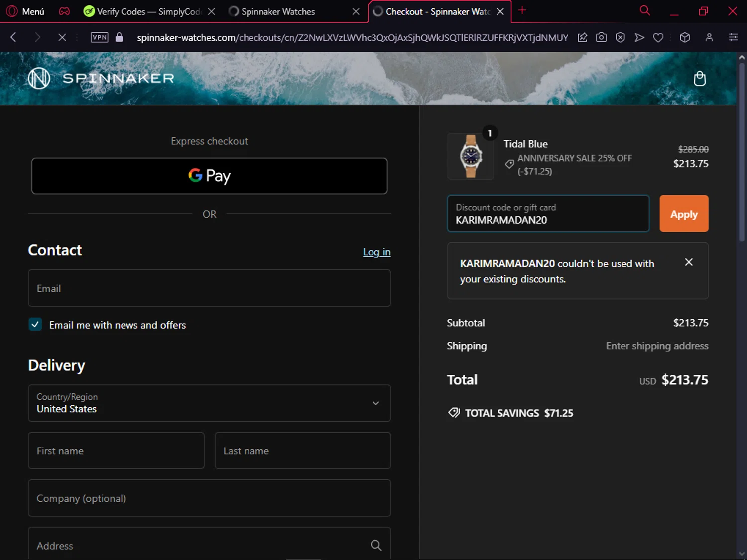Toggle the VPN badge
This screenshot has width=747, height=560.
[100, 37]
